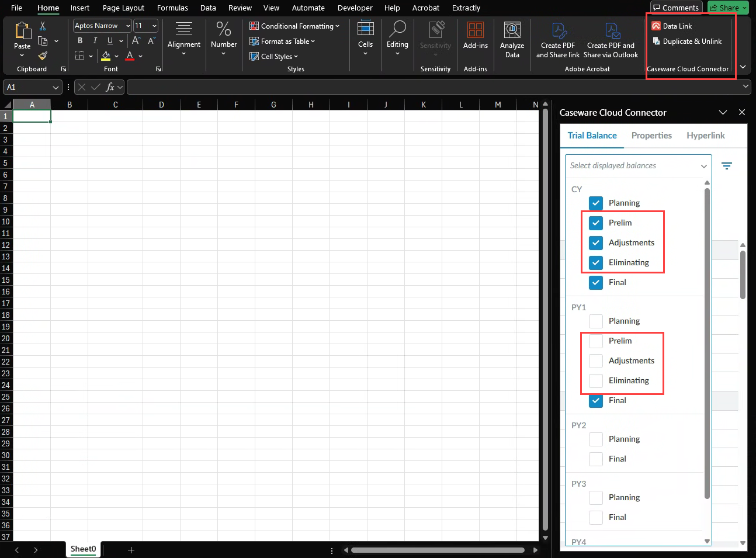Toggle bold formatting
This screenshot has height=558, width=756.
pos(80,41)
